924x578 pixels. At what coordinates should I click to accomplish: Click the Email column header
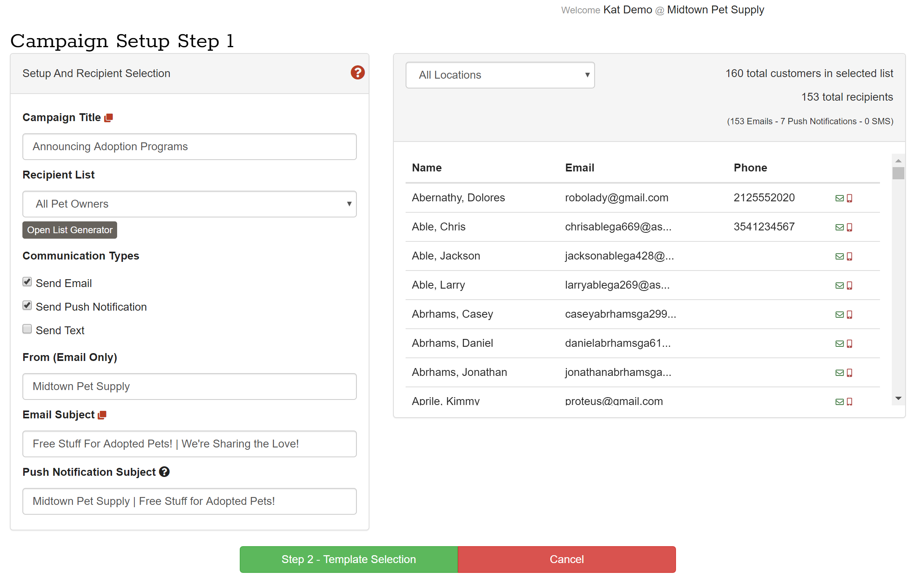[x=579, y=168]
